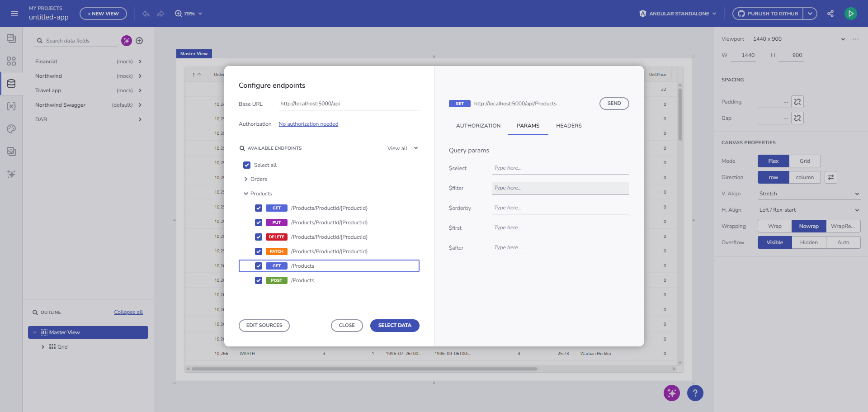
Task: Uncheck the DELETE Products endpoint checkbox
Action: tap(259, 237)
